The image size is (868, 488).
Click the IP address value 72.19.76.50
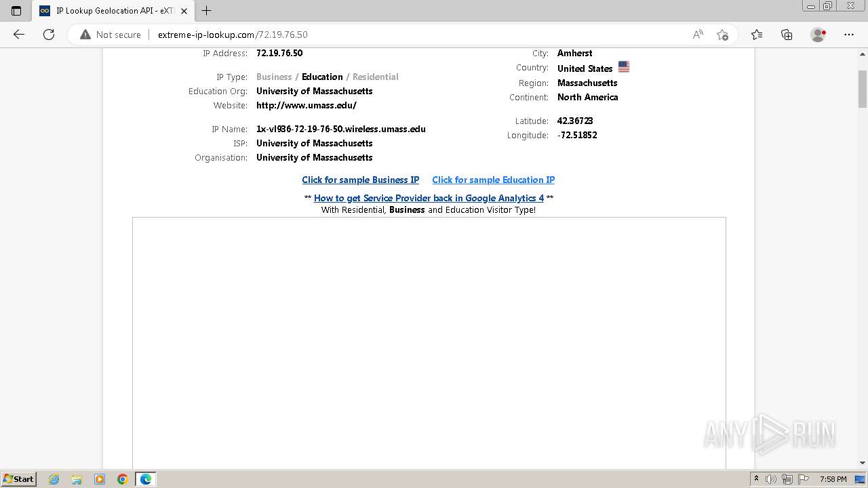[x=279, y=53]
